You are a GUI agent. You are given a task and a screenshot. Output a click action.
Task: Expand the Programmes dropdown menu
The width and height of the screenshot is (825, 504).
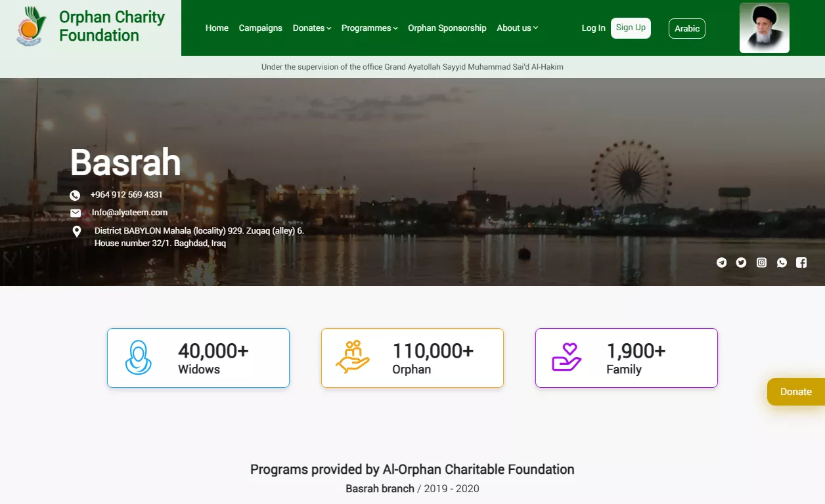tap(370, 28)
